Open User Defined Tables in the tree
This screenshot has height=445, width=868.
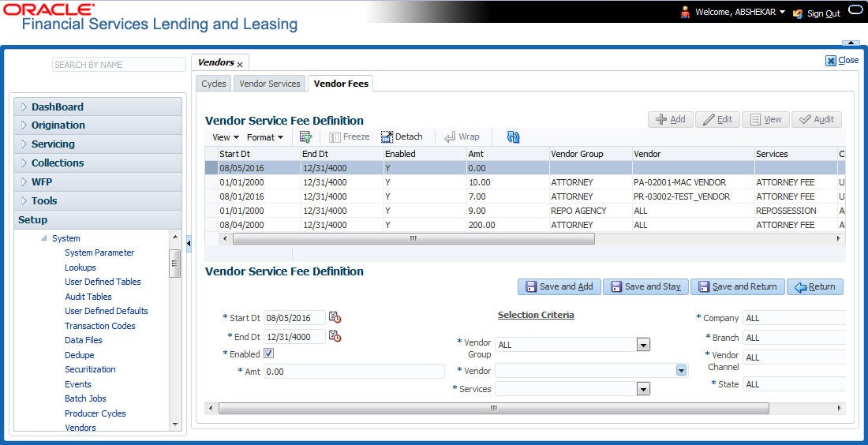103,282
